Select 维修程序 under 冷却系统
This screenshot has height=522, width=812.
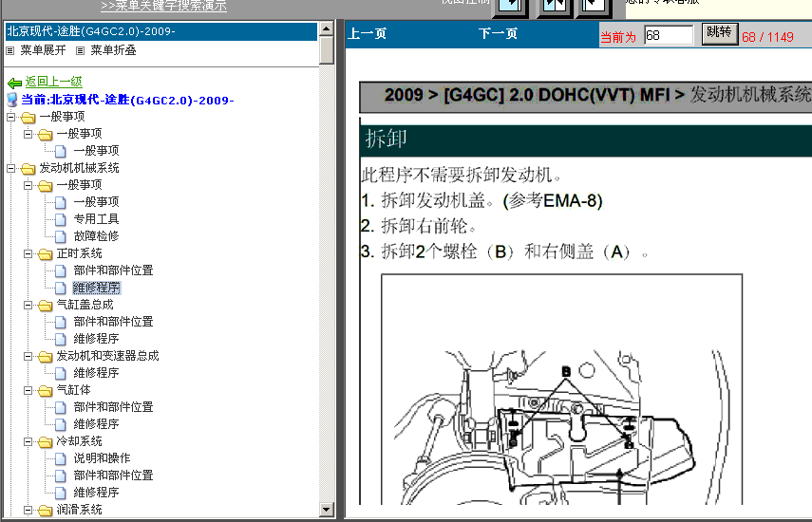(x=96, y=493)
